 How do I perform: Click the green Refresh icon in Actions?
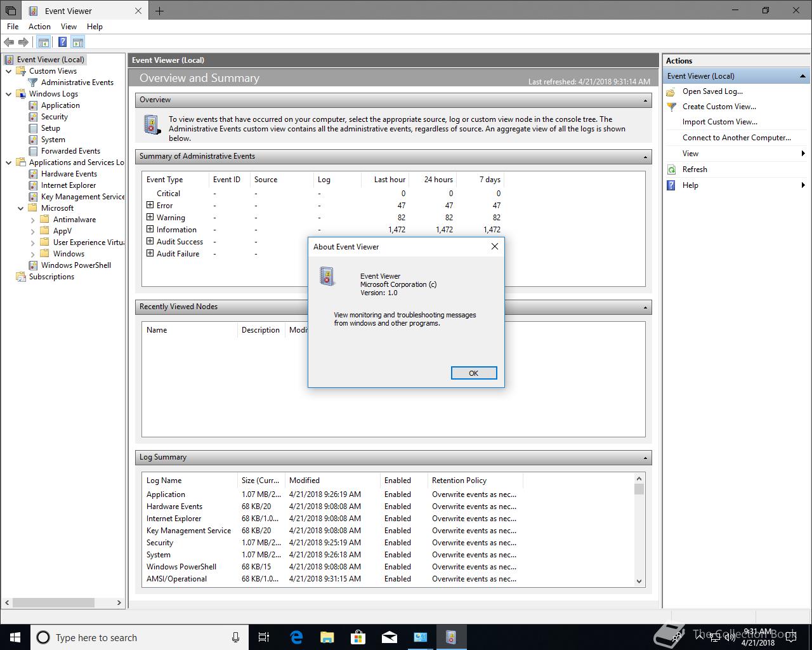[671, 169]
